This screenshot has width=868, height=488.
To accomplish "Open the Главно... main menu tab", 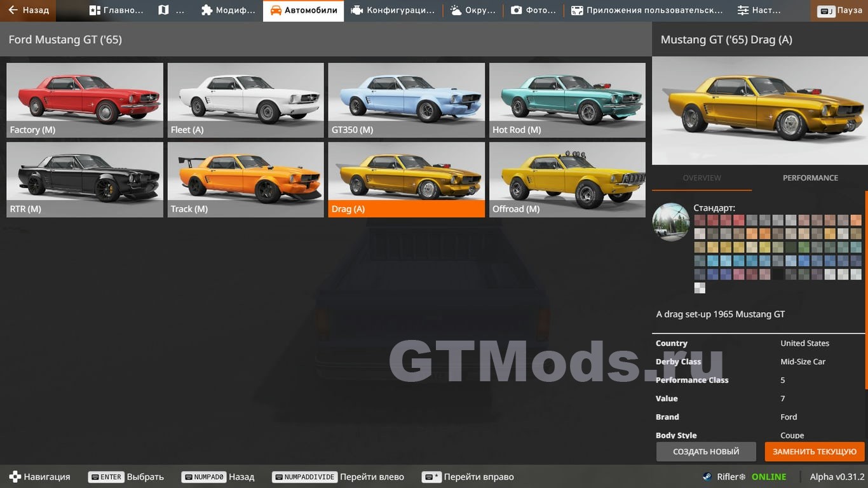I will pyautogui.click(x=116, y=10).
